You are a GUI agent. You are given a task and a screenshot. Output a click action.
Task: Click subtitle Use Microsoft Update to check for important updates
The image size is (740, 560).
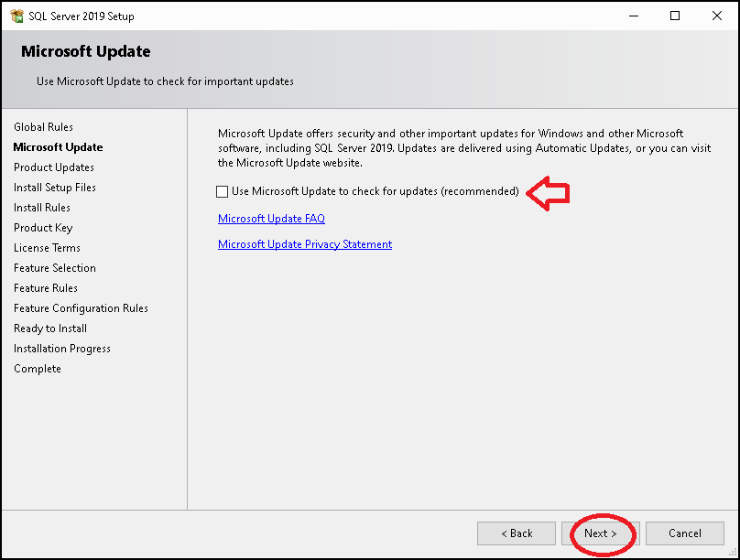[165, 81]
